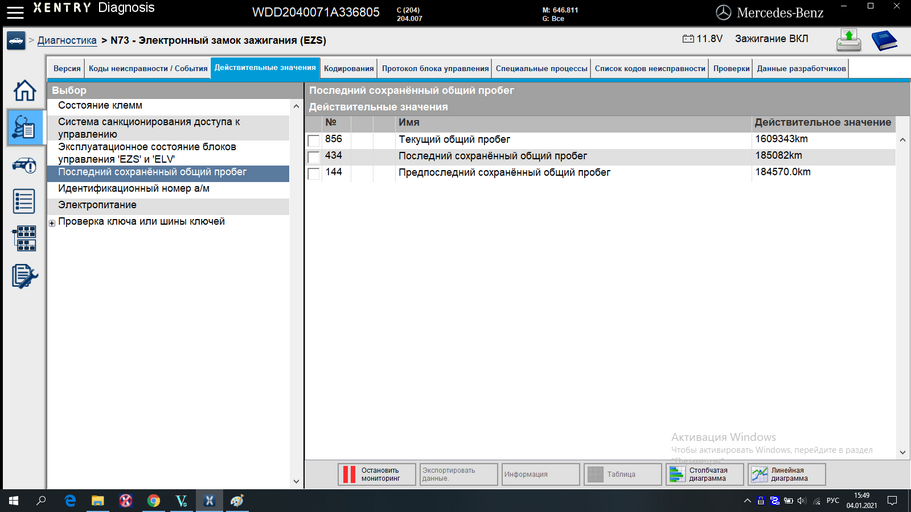Open the Paint-like taskbar icon
The image size is (911, 512).
237,500
